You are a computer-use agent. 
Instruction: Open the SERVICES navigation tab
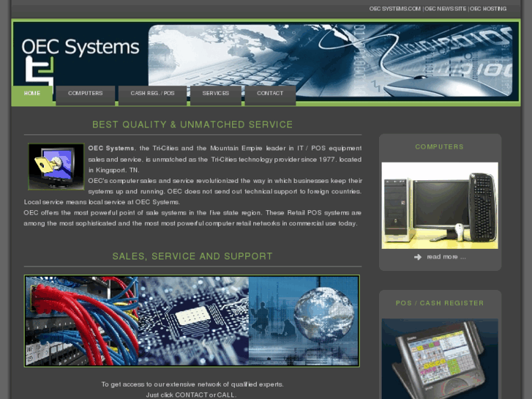point(215,94)
